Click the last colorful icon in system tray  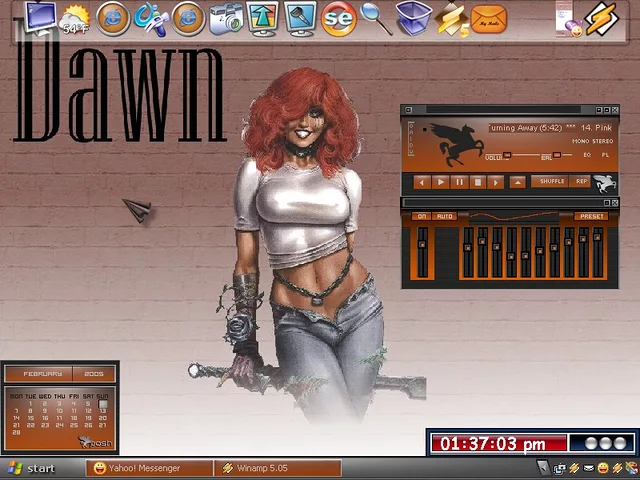[631, 468]
